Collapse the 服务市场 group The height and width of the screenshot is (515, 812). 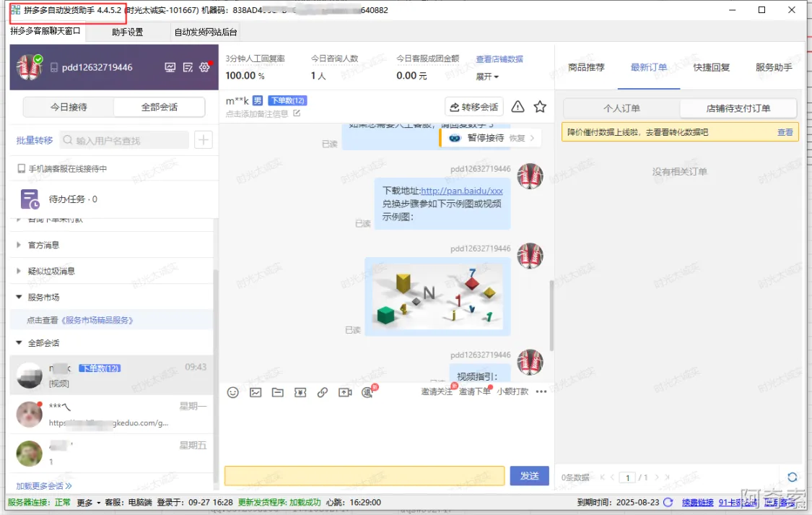[19, 297]
